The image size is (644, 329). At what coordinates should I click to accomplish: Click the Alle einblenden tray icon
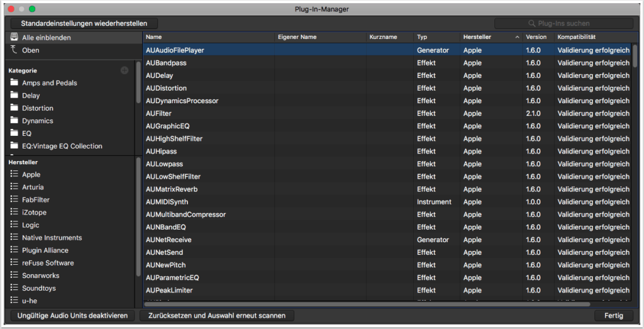pyautogui.click(x=14, y=37)
